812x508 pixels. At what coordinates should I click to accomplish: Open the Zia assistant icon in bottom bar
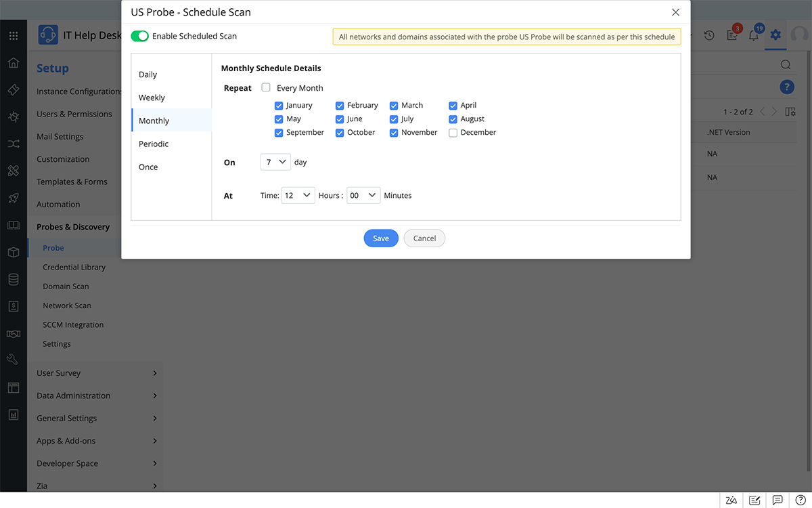731,501
